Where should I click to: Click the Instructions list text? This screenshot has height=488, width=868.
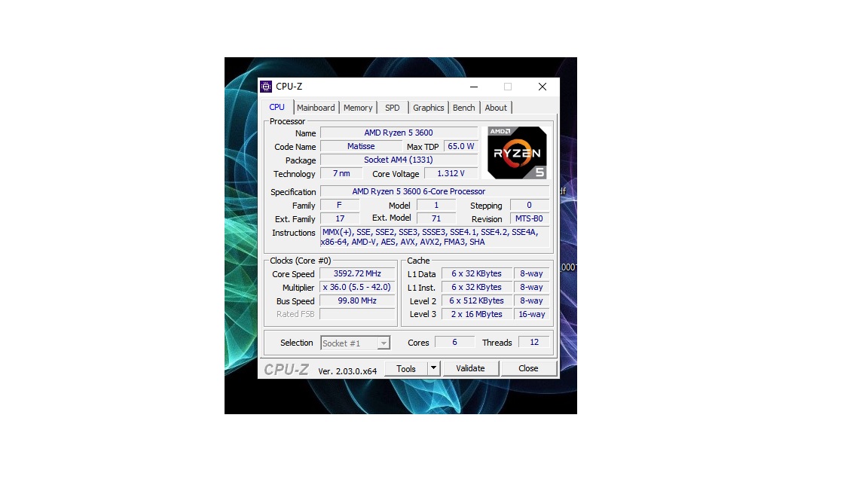[x=435, y=236]
